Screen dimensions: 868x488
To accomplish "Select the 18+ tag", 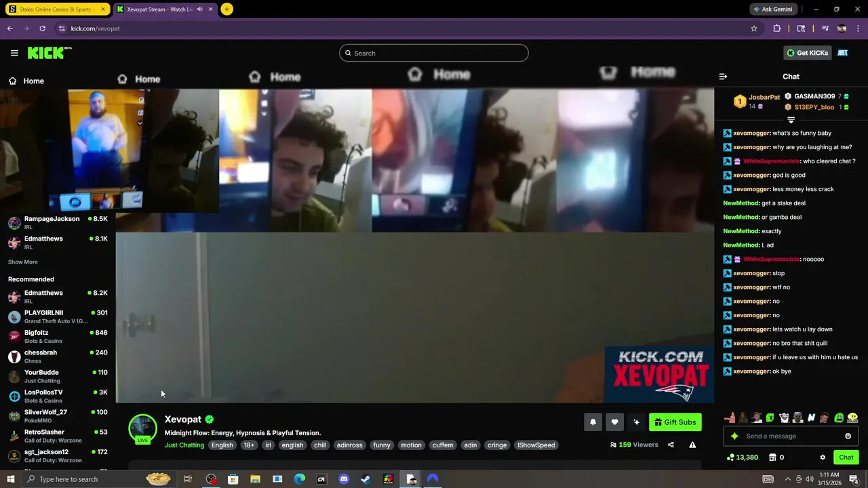I will click(x=249, y=445).
